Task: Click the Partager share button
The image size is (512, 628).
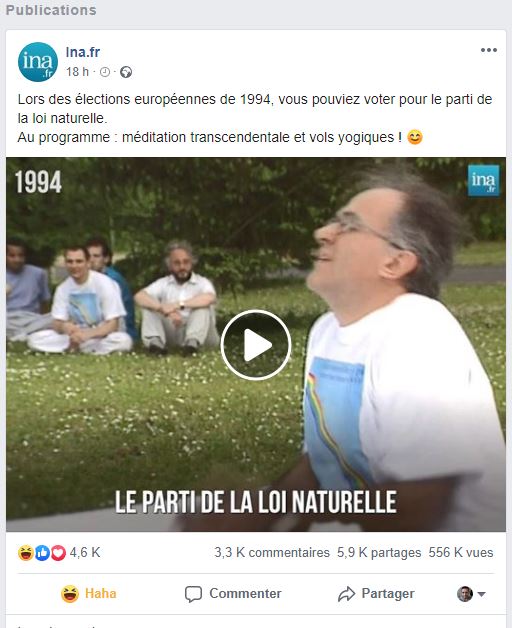Action: pos(376,594)
